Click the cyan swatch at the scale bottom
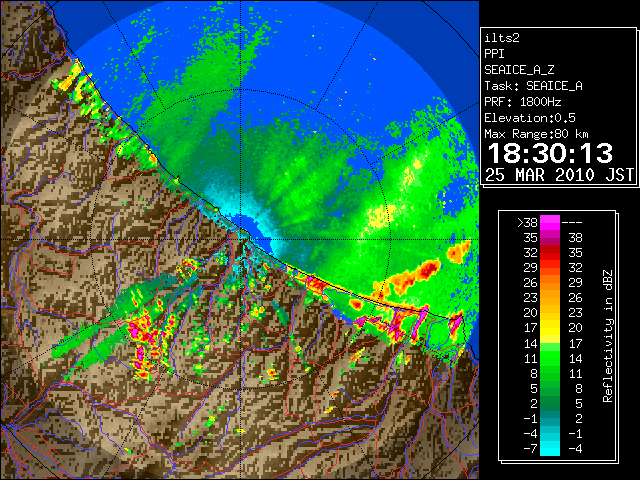 pyautogui.click(x=550, y=448)
